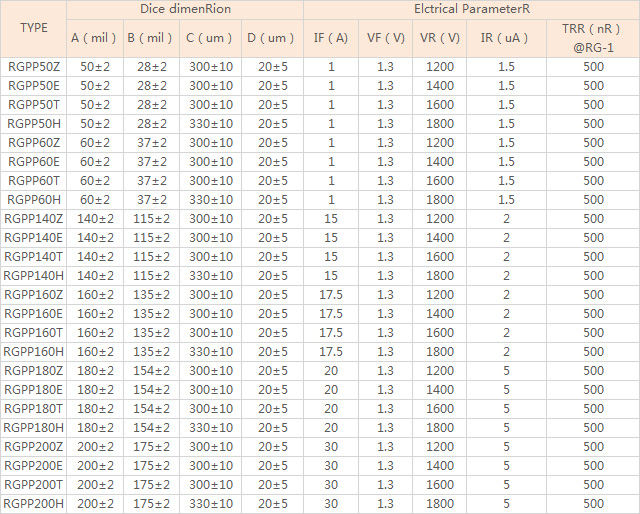This screenshot has height=514, width=640.
Task: Click the RGPP180E type cell
Action: click(34, 389)
